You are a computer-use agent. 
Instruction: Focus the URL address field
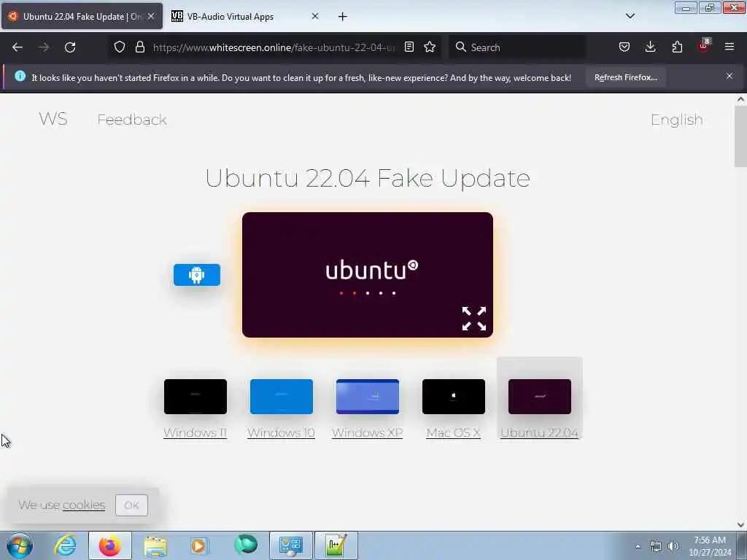[274, 47]
